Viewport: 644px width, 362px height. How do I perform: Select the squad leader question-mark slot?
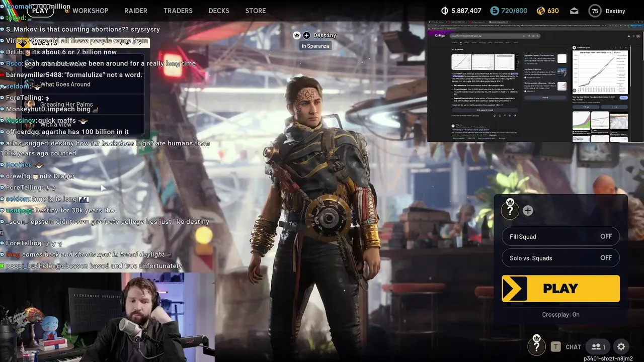(510, 210)
